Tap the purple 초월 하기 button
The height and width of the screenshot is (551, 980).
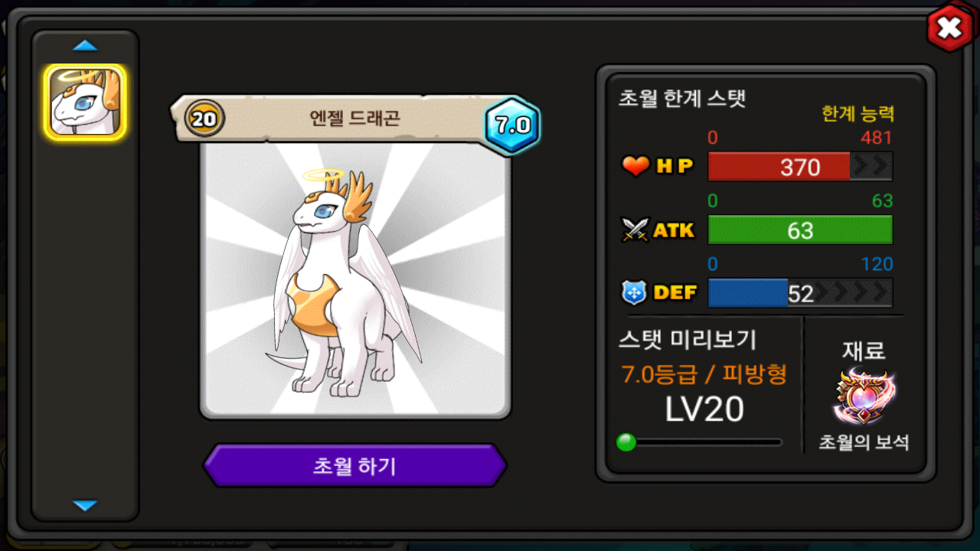click(354, 466)
